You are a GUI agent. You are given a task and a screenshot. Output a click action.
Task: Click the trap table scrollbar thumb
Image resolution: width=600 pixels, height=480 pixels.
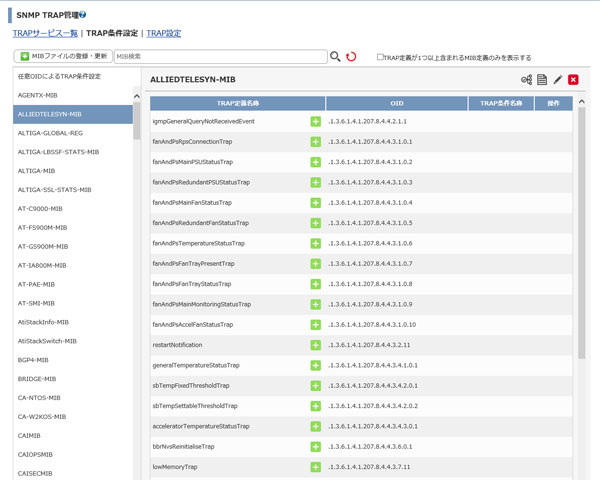[x=582, y=233]
